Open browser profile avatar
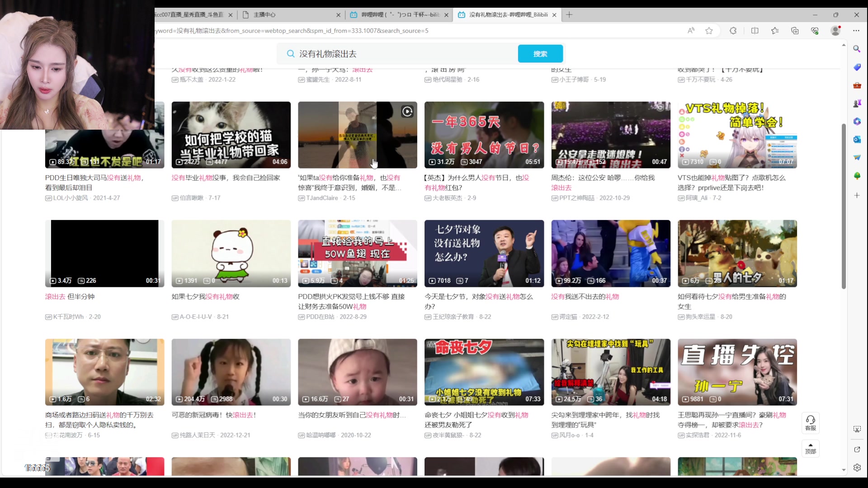The height and width of the screenshot is (488, 868). [835, 30]
